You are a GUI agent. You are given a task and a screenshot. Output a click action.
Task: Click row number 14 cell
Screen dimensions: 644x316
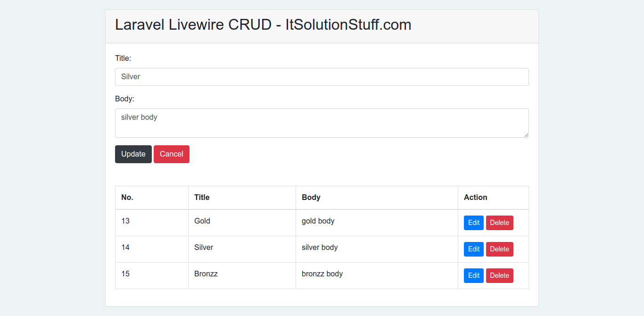(125, 247)
